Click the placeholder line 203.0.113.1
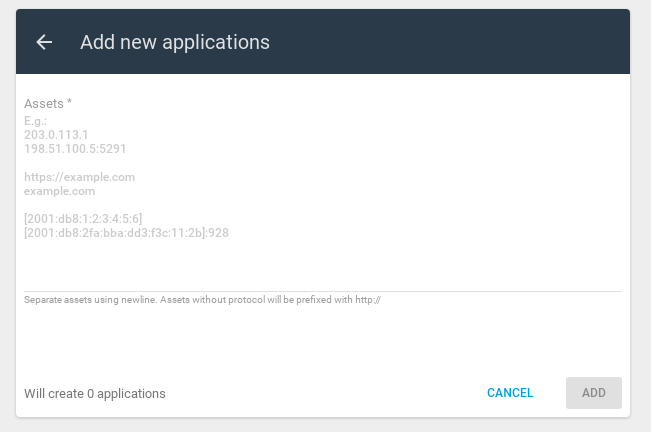Screen dimensions: 651x432 (56, 135)
